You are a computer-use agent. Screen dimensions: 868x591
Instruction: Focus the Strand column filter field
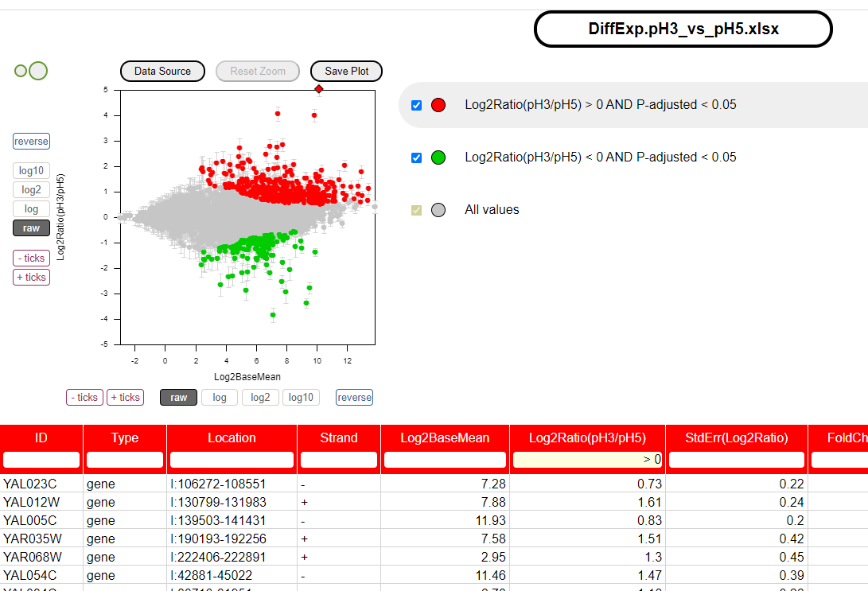tap(339, 460)
